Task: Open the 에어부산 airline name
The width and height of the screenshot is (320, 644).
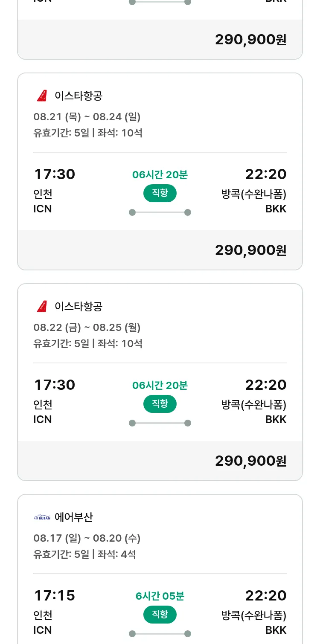Action: click(74, 517)
